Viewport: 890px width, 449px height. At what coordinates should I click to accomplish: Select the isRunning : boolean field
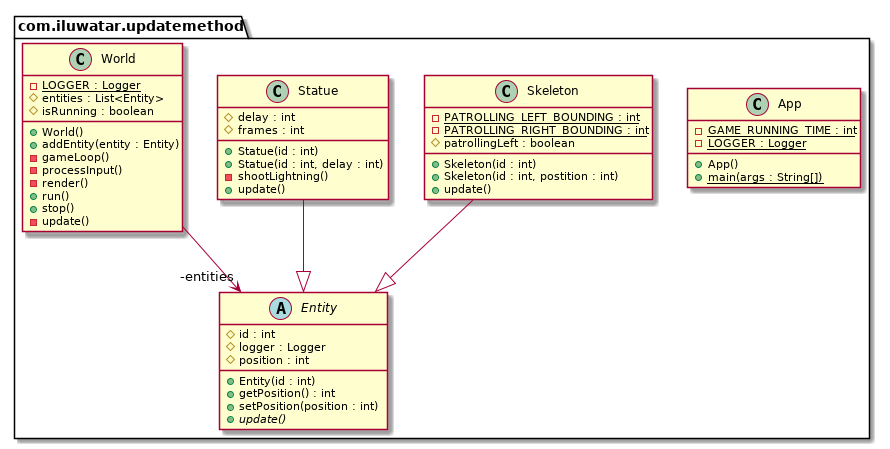click(x=97, y=111)
